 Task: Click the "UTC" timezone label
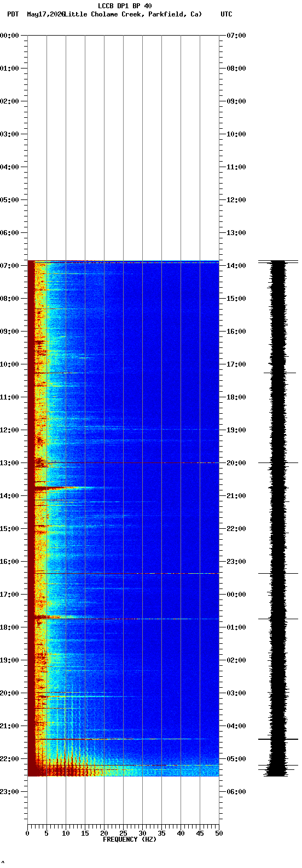point(226,14)
